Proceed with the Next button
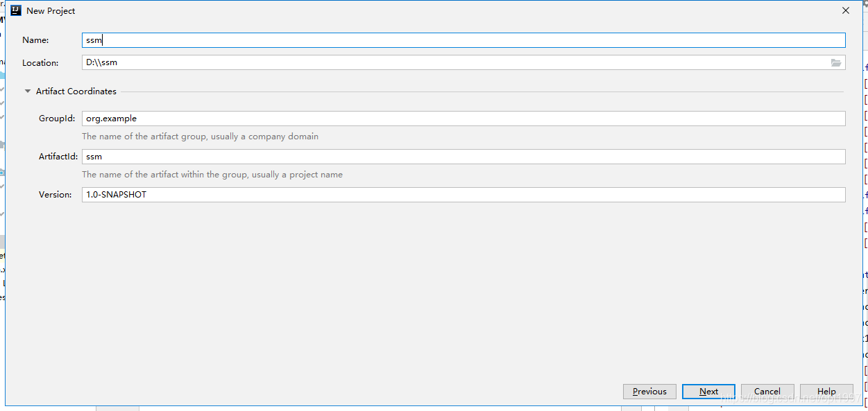This screenshot has width=868, height=411. tap(708, 392)
